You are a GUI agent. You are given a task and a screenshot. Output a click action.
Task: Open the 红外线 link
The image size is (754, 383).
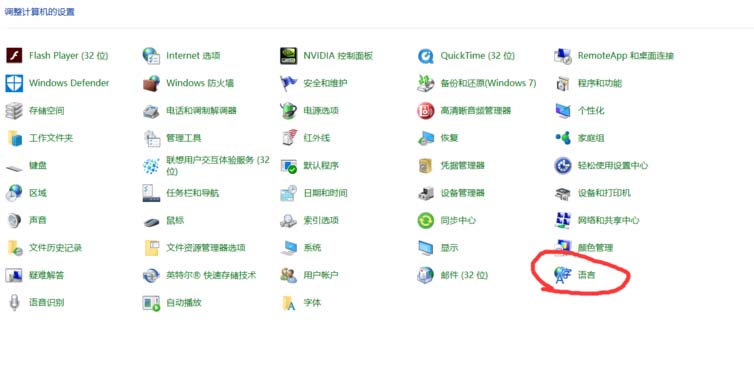pos(316,138)
